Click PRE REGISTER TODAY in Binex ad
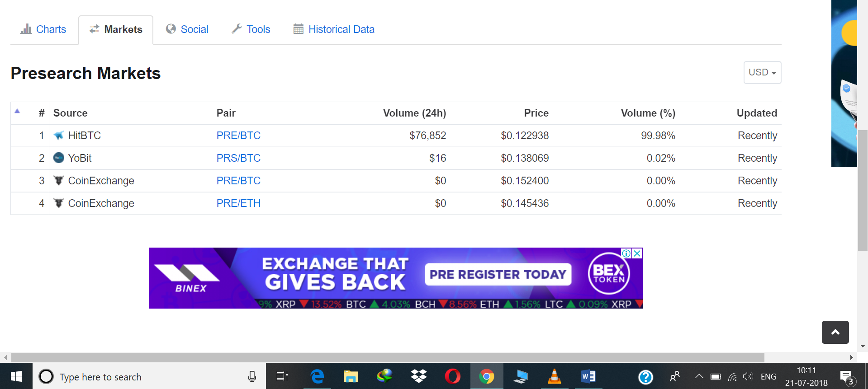Screen dimensions: 868x389 pyautogui.click(x=498, y=274)
